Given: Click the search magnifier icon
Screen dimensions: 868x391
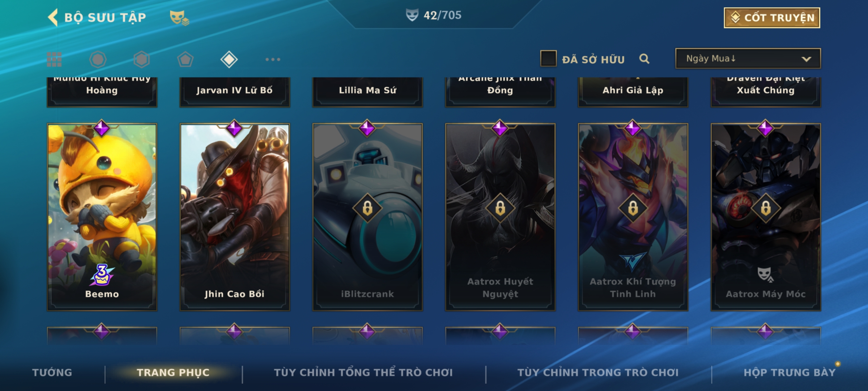Looking at the screenshot, I should click(x=644, y=59).
